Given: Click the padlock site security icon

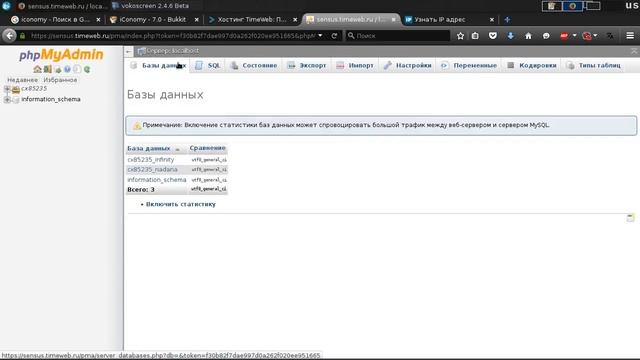Looking at the screenshot, I should [23, 36].
